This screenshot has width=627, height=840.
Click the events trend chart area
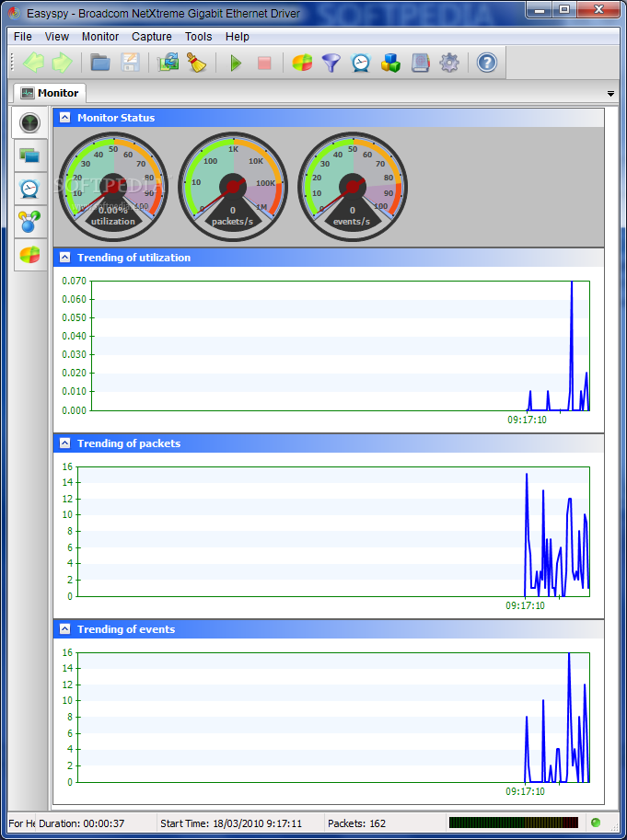pyautogui.click(x=333, y=718)
